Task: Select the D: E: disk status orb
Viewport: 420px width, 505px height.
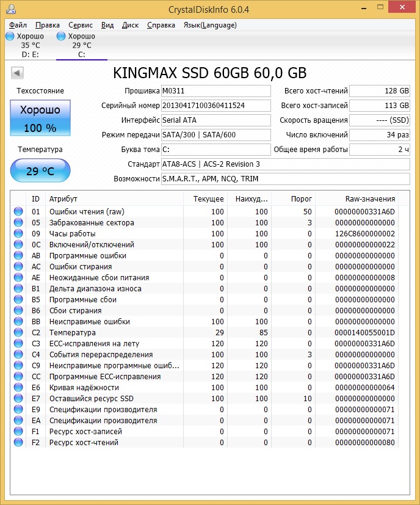Action: pyautogui.click(x=10, y=36)
